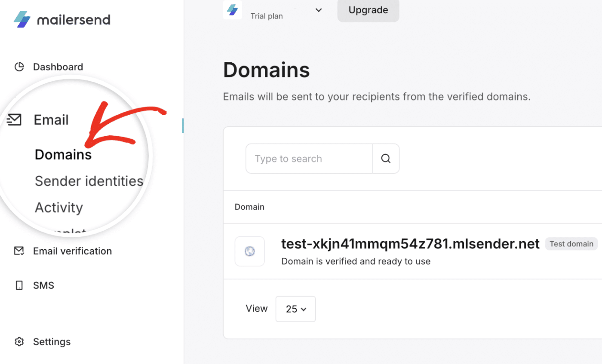The height and width of the screenshot is (364, 602).
Task: Click the Domain column header
Action: pos(249,207)
